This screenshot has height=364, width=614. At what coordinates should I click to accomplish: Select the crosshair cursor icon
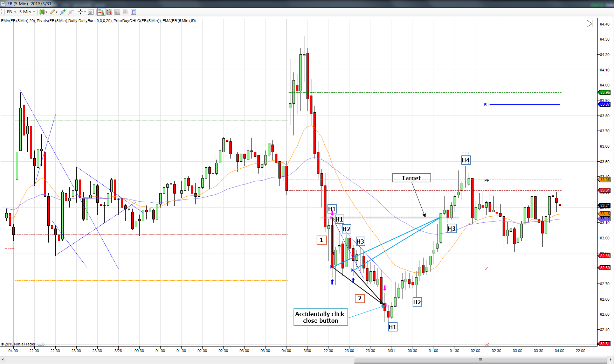click(x=81, y=12)
